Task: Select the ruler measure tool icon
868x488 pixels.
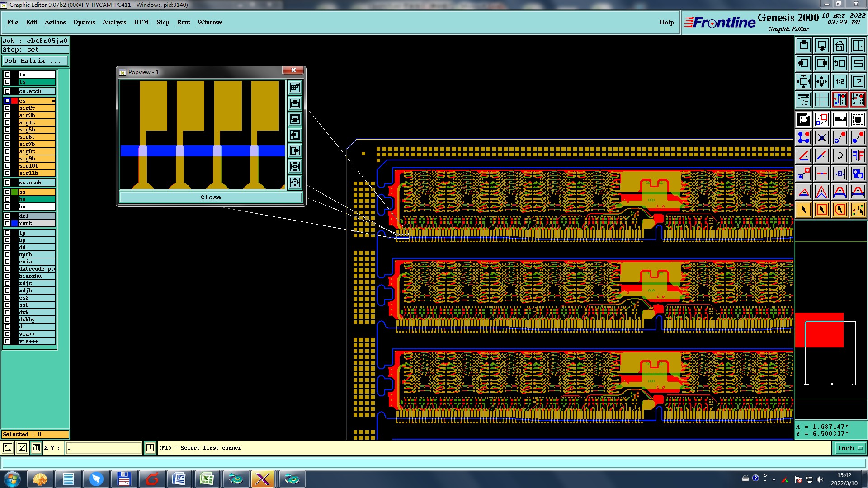Action: (840, 120)
